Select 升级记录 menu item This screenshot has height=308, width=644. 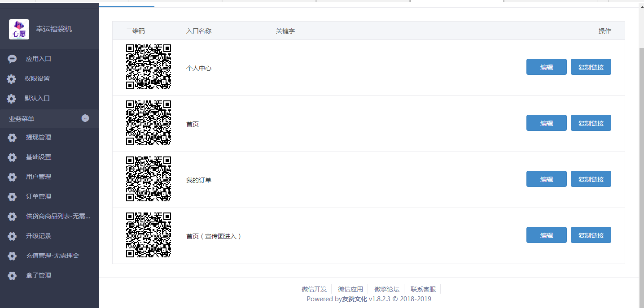39,236
